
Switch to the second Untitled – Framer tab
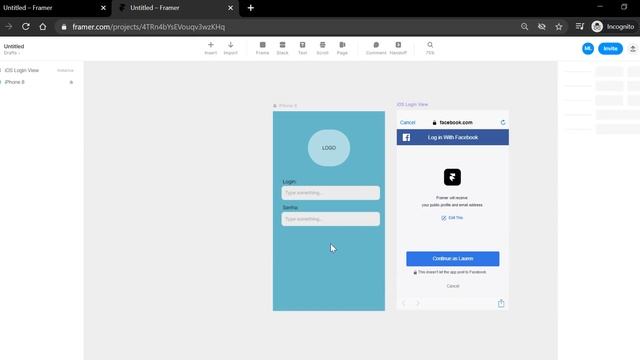click(x=176, y=8)
